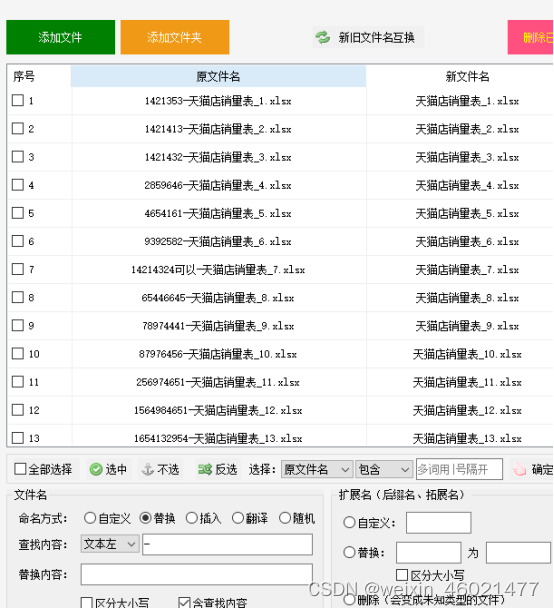Viewport: 554px width, 608px height.
Task: Click the pointing hand icon beside 确定
Action: [519, 470]
